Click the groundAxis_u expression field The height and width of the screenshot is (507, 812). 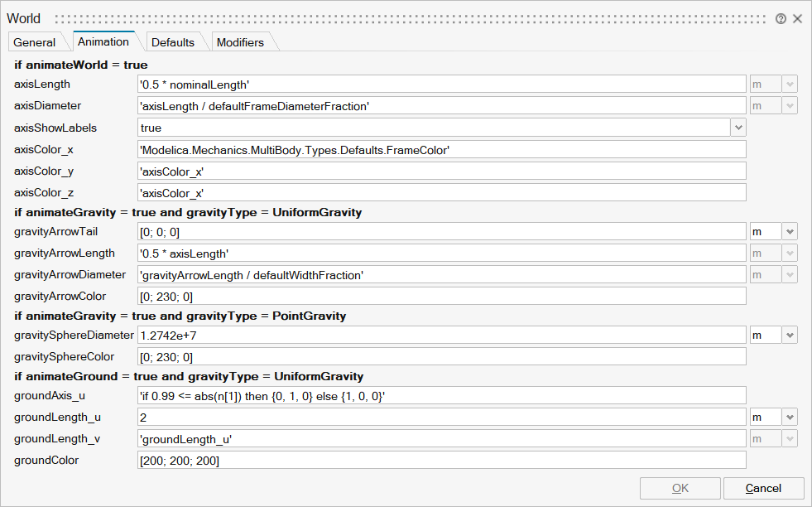coord(442,396)
